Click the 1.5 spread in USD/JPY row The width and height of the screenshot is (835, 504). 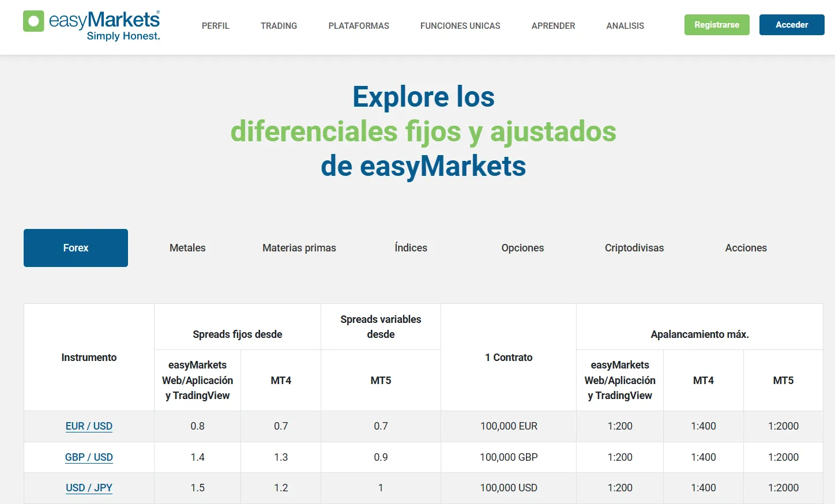pyautogui.click(x=198, y=488)
